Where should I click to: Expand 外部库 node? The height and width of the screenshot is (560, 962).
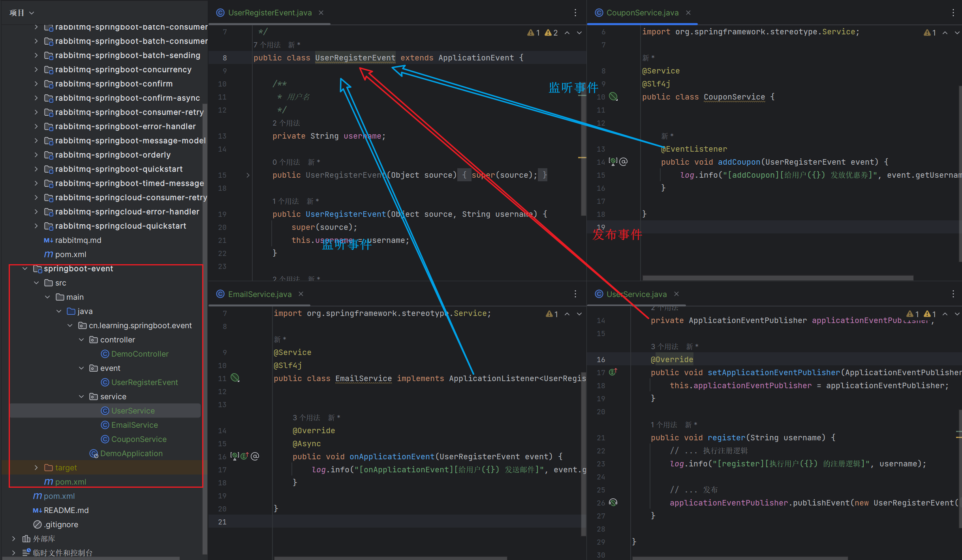pos(14,539)
